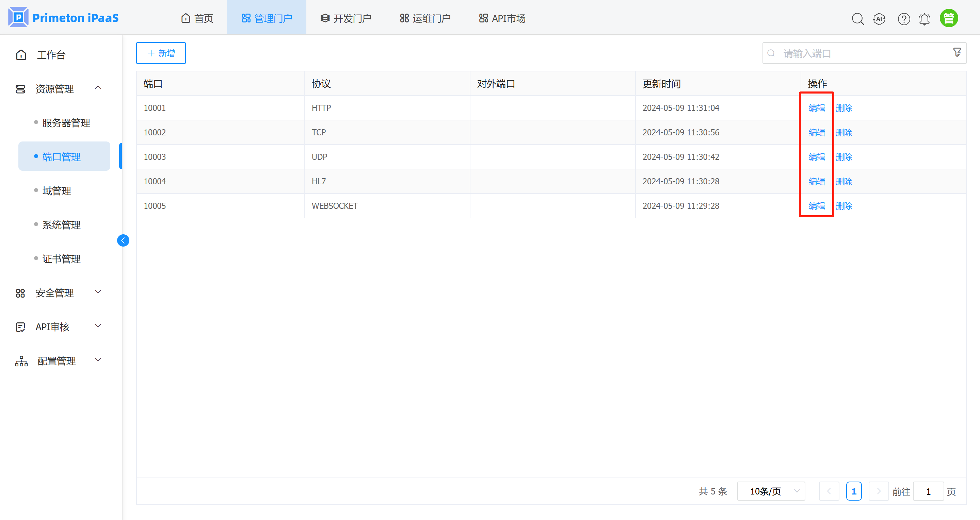980x520 pixels.
Task: Collapse the left sidebar with blue arrow
Action: 123,240
